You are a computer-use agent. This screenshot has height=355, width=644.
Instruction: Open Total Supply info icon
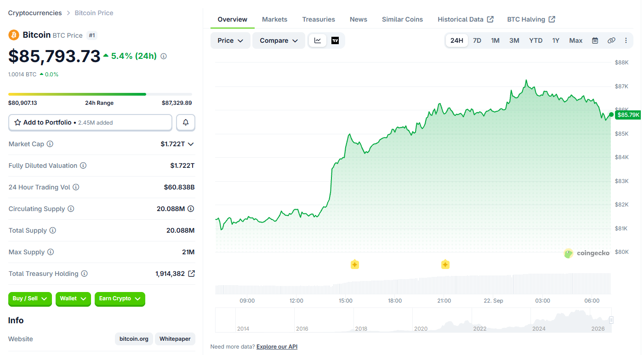[x=53, y=230]
